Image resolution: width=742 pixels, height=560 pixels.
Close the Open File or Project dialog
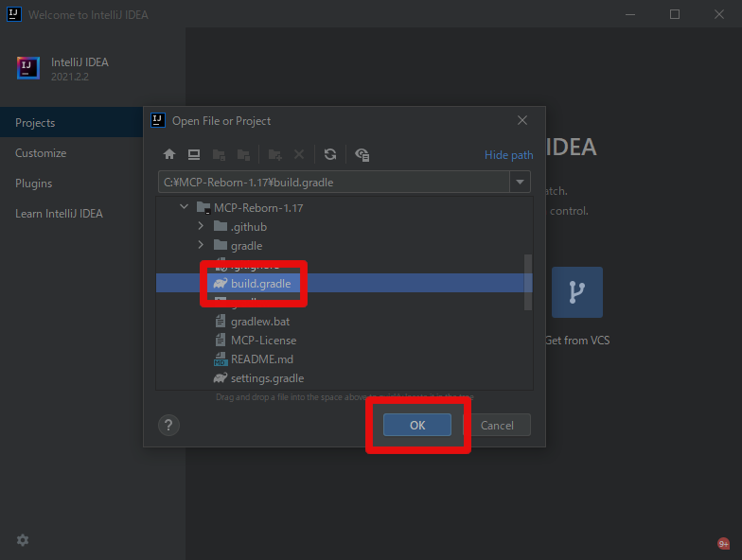pyautogui.click(x=522, y=121)
